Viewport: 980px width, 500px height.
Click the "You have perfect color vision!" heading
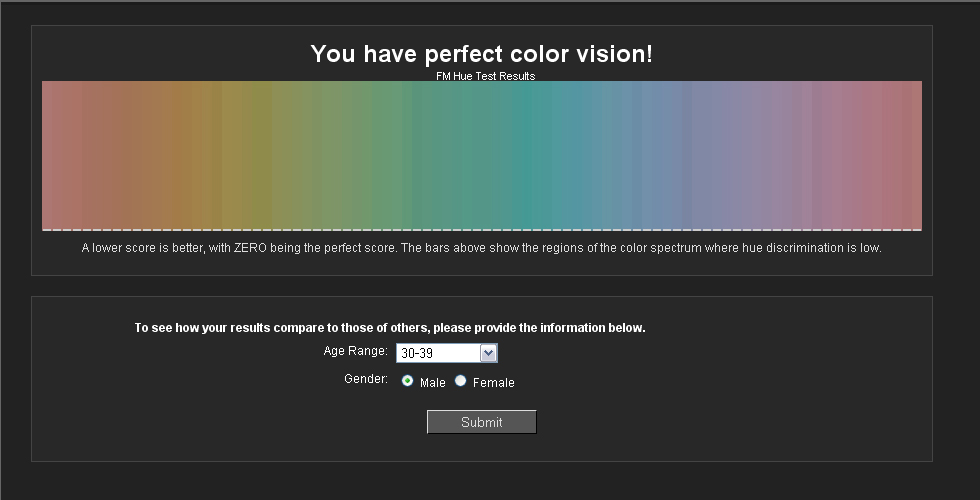click(481, 54)
